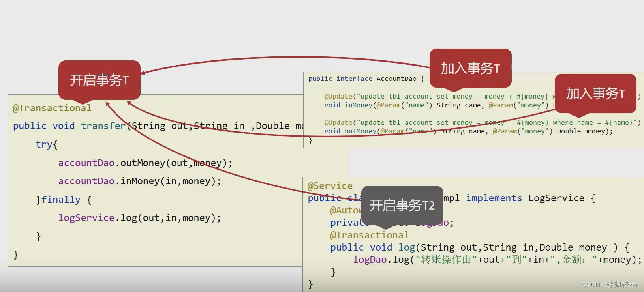Click the 'void inMoney' method declaration

click(439, 105)
